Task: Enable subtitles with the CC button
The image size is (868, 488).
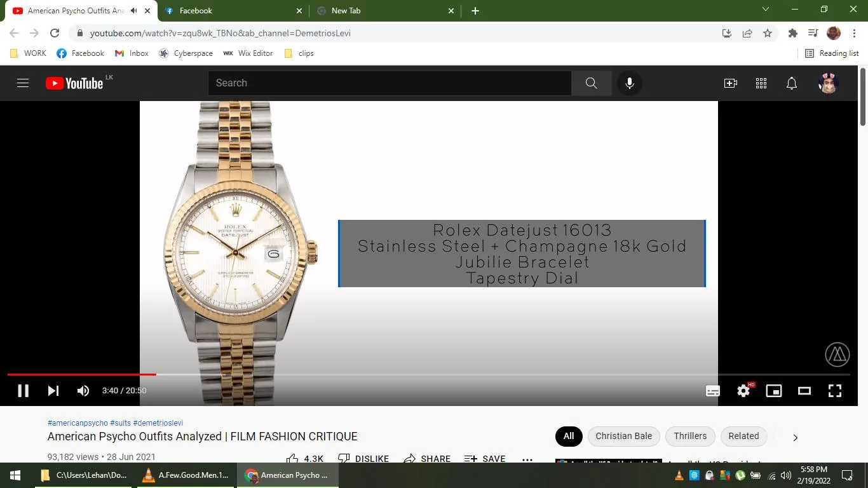Action: (712, 391)
